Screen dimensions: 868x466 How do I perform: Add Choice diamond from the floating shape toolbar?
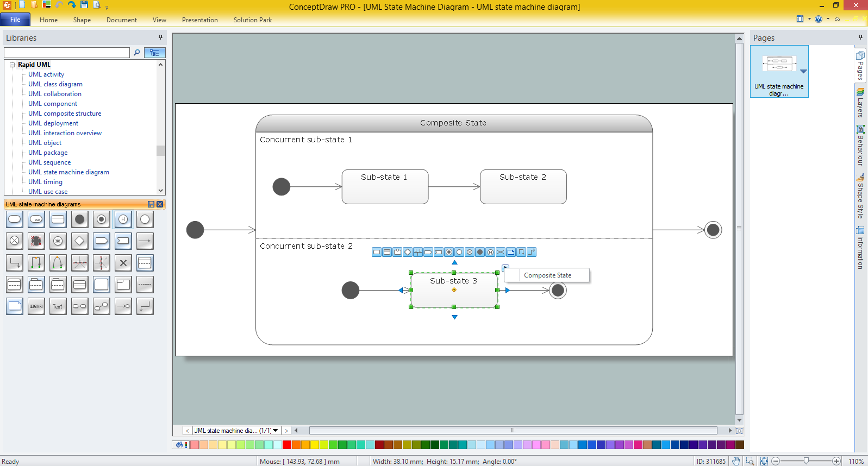tap(408, 252)
